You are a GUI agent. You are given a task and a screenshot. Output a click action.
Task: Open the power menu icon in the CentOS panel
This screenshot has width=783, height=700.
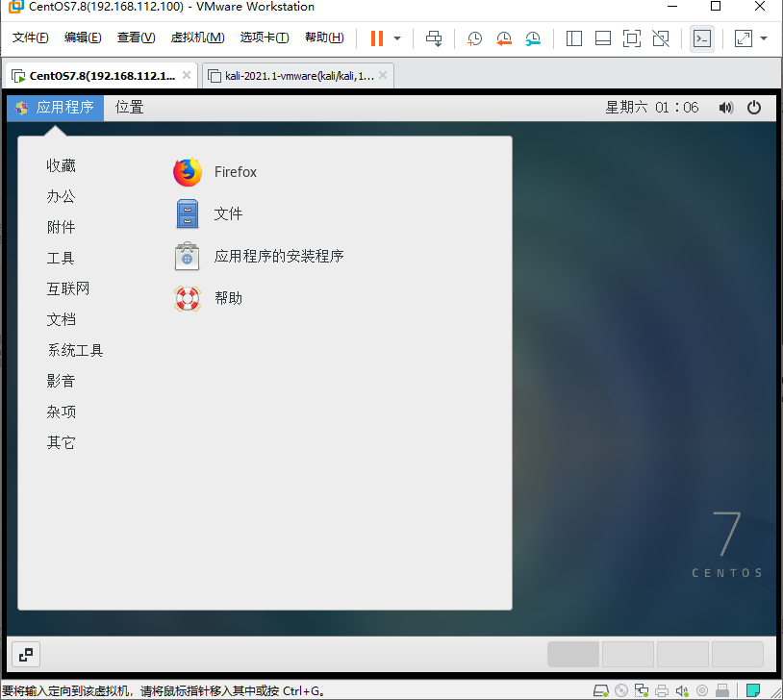754,108
